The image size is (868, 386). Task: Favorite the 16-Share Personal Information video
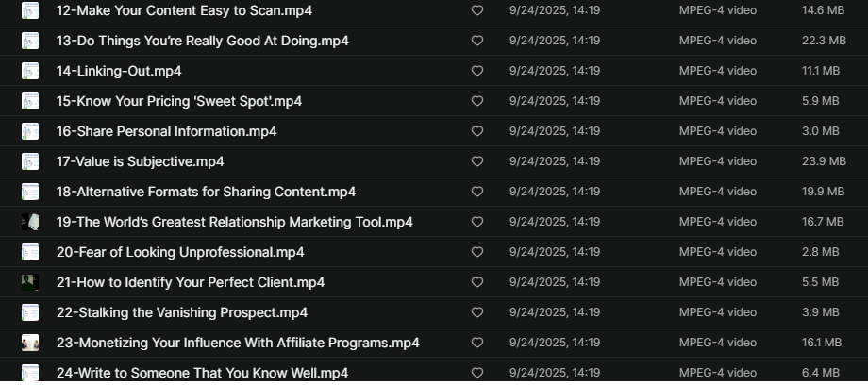477,132
